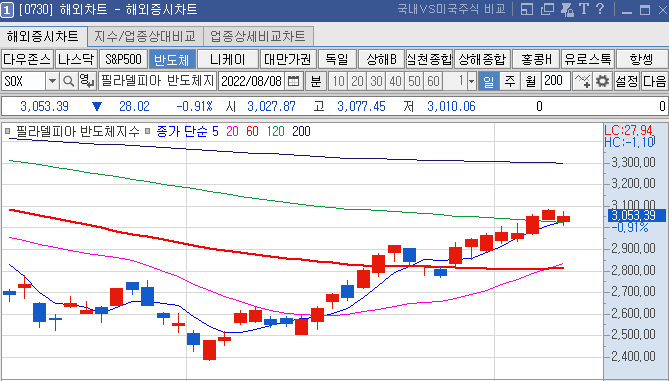This screenshot has width=669, height=381.
Task: Select the 40 minute interval
Action: pos(395,81)
